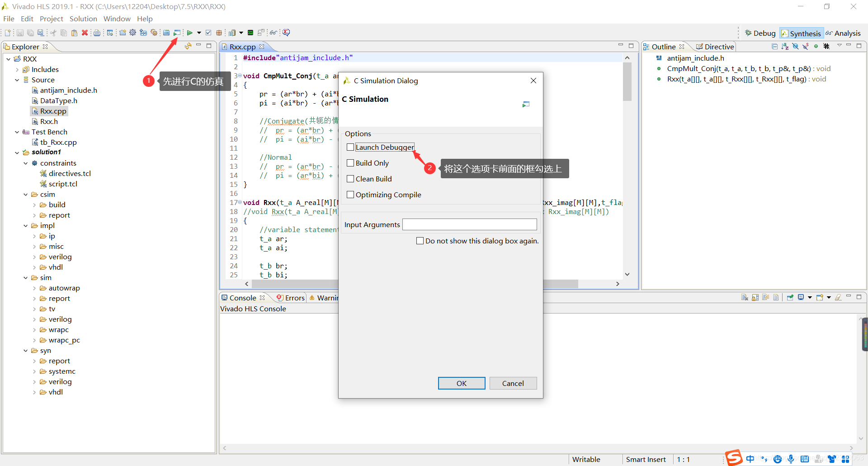Click the Display Selected Console monitor icon
This screenshot has width=868, height=466.
tap(801, 297)
